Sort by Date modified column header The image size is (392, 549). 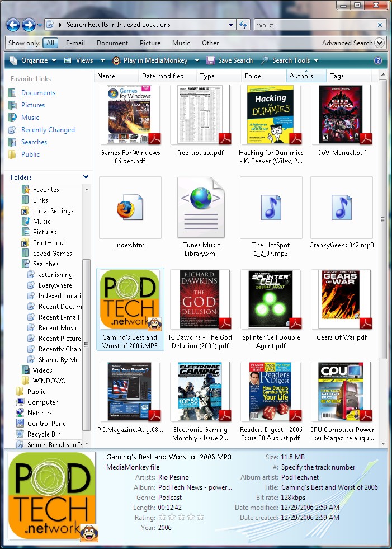[168, 76]
